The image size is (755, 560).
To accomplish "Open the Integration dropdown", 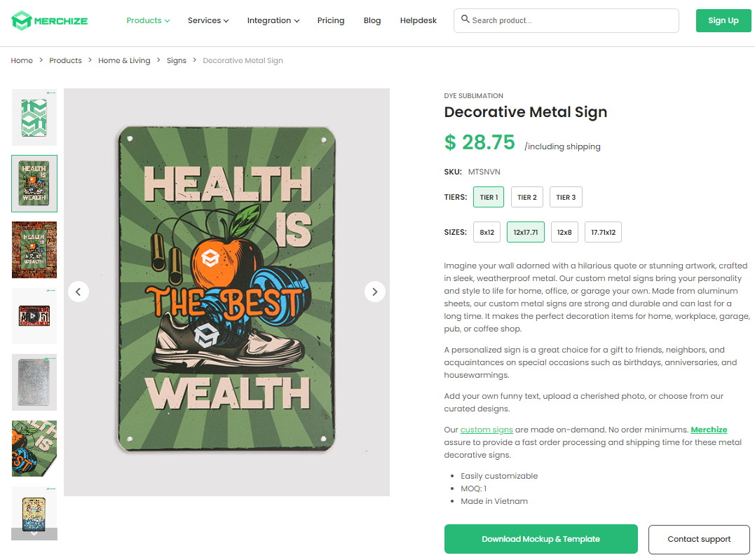I will click(x=273, y=20).
